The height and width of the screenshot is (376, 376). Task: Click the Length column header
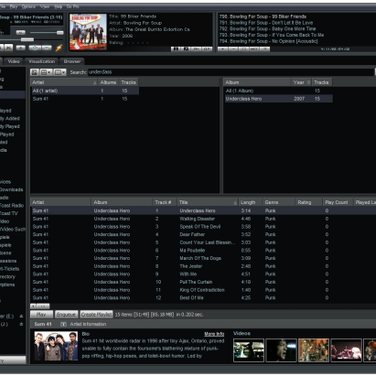click(x=251, y=202)
